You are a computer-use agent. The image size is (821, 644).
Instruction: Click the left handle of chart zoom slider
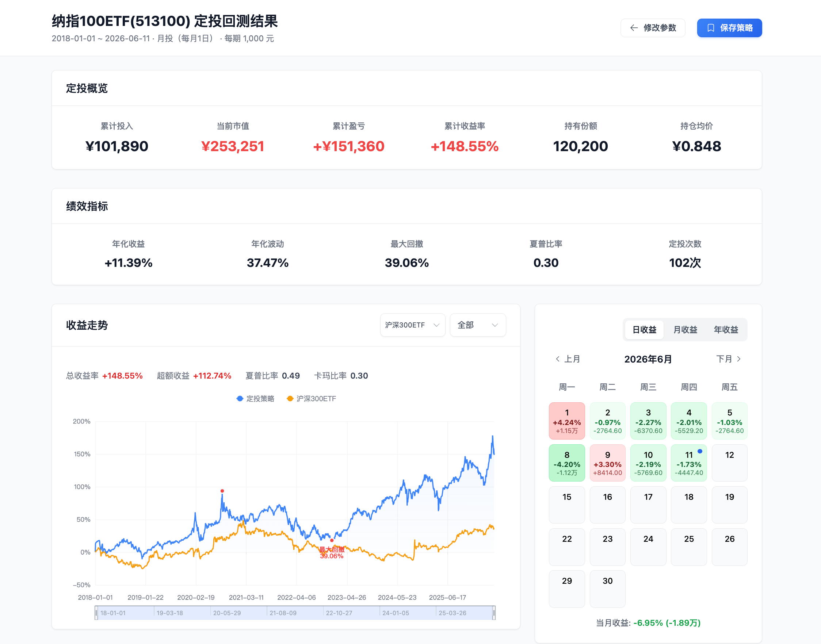tap(96, 613)
